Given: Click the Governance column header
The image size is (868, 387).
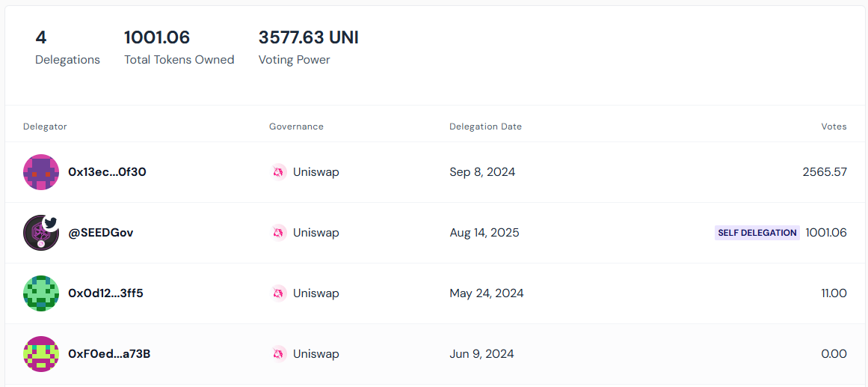Looking at the screenshot, I should pyautogui.click(x=296, y=127).
